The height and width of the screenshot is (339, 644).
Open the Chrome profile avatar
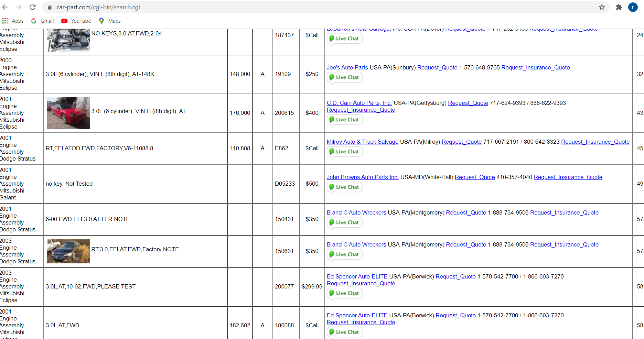tap(633, 7)
